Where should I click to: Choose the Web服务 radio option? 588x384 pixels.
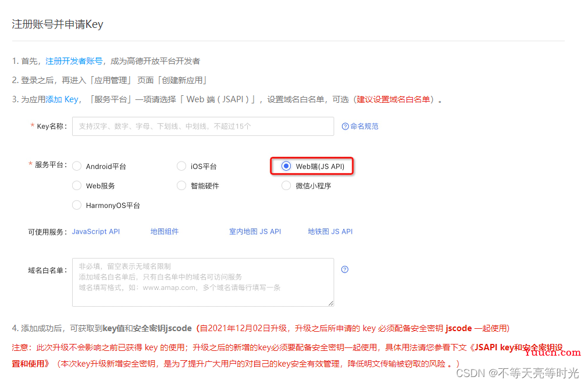click(77, 186)
